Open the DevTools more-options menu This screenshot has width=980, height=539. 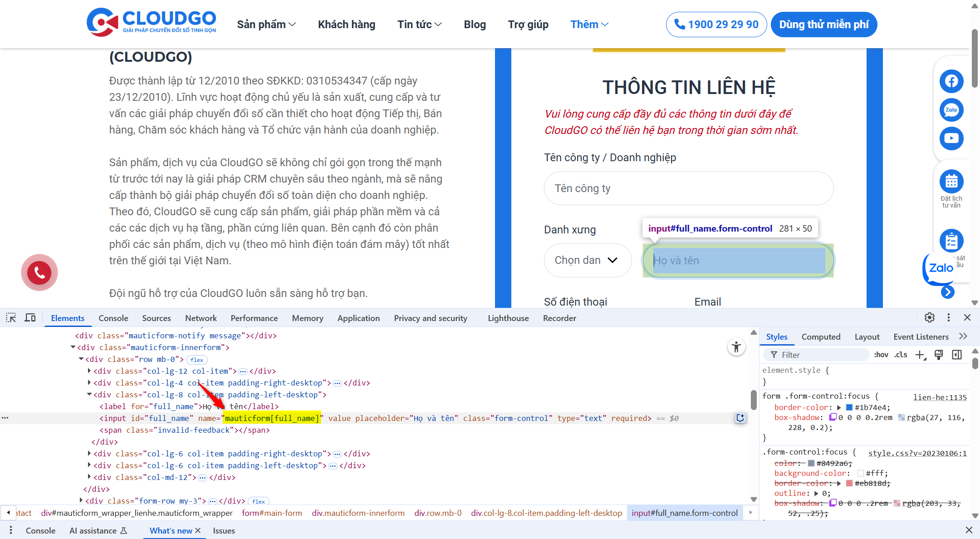[949, 317]
